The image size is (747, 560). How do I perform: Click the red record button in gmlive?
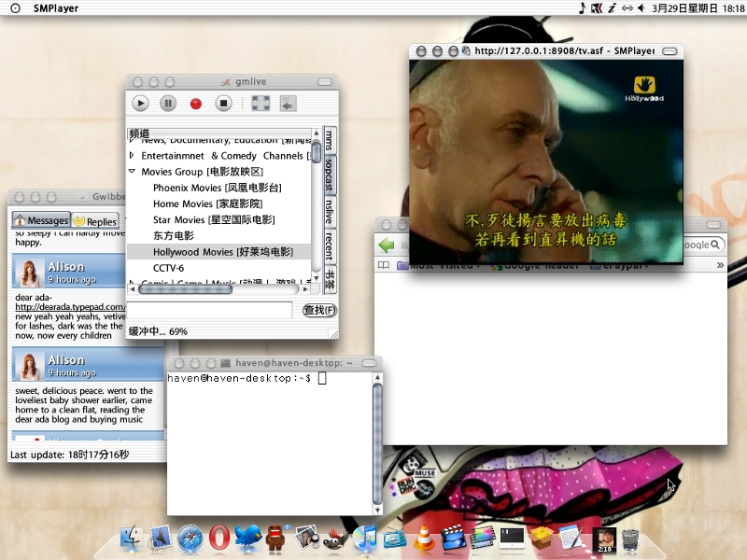coord(196,104)
